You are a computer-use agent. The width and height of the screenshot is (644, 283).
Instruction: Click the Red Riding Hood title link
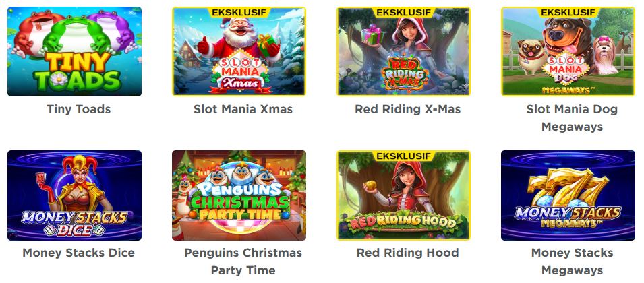(408, 253)
